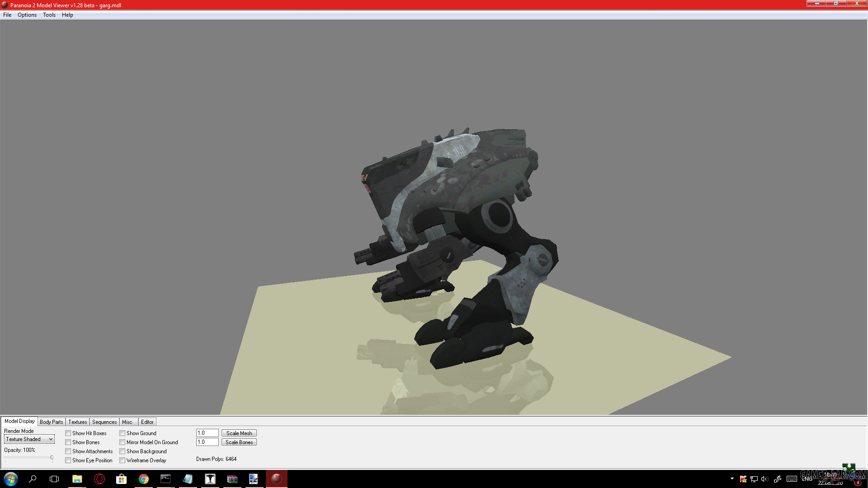Click the bones scale value field

tap(208, 442)
